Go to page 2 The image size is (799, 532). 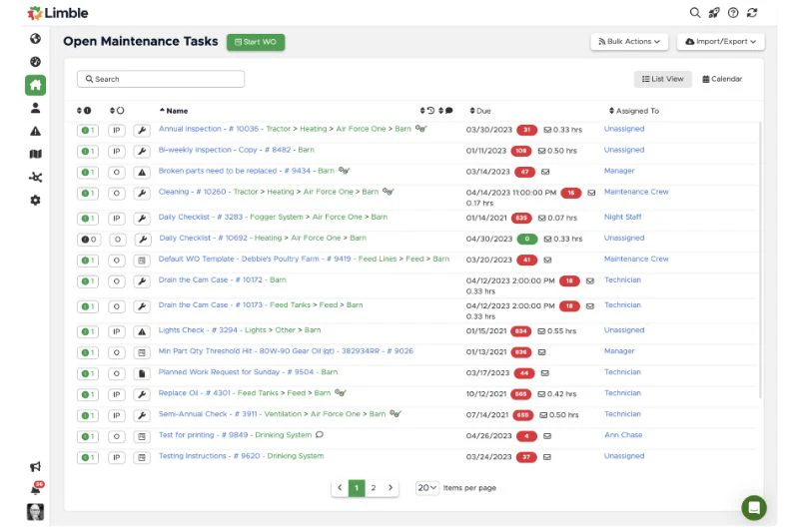[x=374, y=488]
